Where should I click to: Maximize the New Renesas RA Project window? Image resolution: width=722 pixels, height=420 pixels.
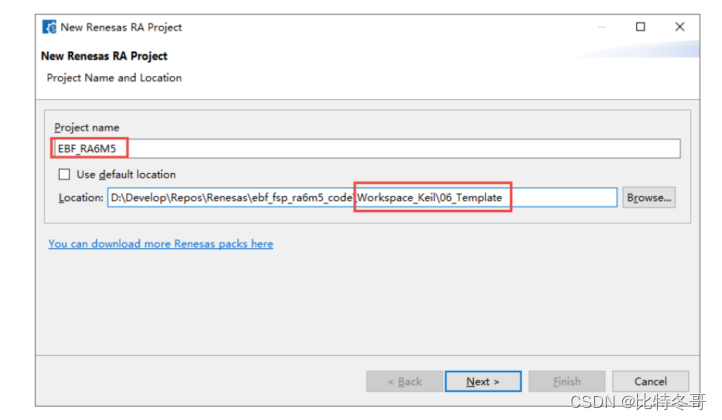point(640,27)
